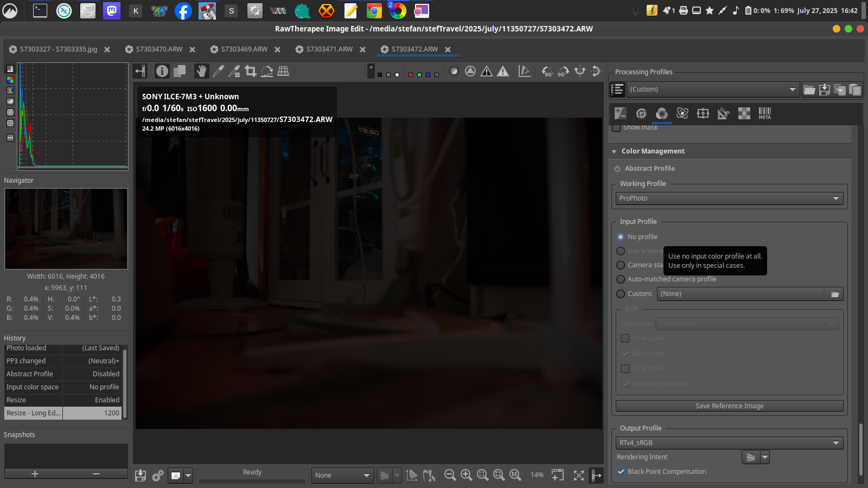Select the No profile radio button
The width and height of the screenshot is (868, 488).
[x=621, y=237]
